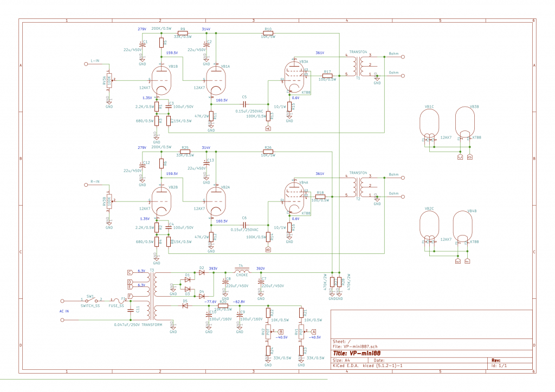The image size is (555, 392).
Task: Click the R-IN input terminal
Action: [x=87, y=186]
